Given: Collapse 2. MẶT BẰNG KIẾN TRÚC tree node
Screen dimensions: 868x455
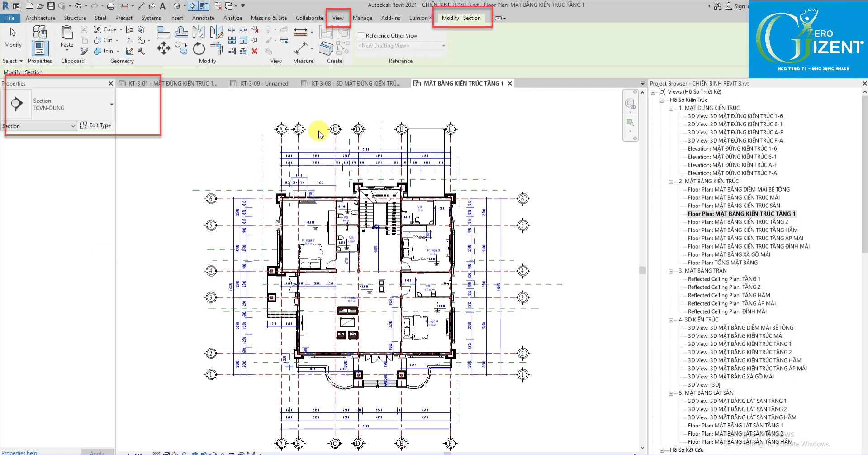Looking at the screenshot, I should coord(671,182).
